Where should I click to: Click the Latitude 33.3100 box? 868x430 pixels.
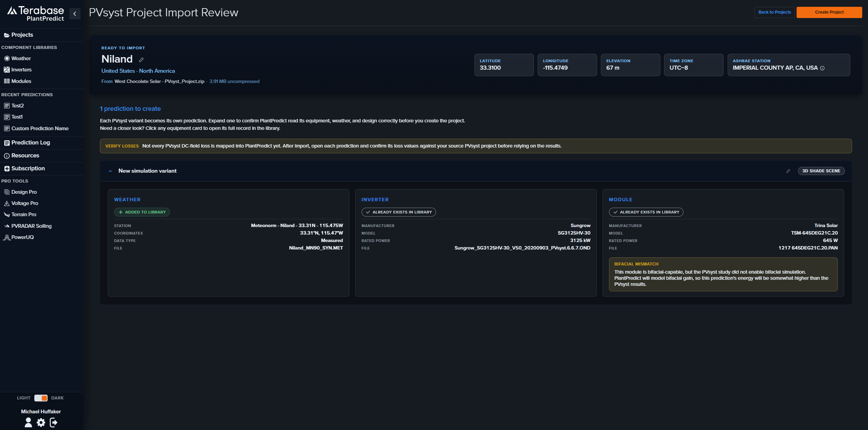(x=504, y=65)
